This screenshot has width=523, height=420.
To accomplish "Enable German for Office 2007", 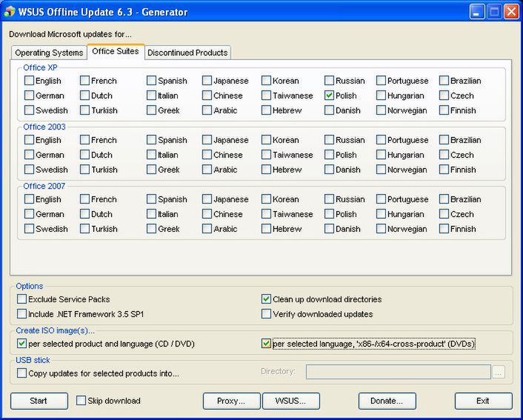I will point(29,214).
